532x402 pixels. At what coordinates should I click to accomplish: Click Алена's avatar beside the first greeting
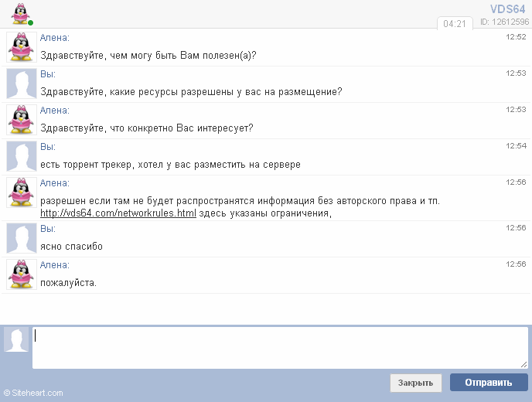[x=22, y=47]
